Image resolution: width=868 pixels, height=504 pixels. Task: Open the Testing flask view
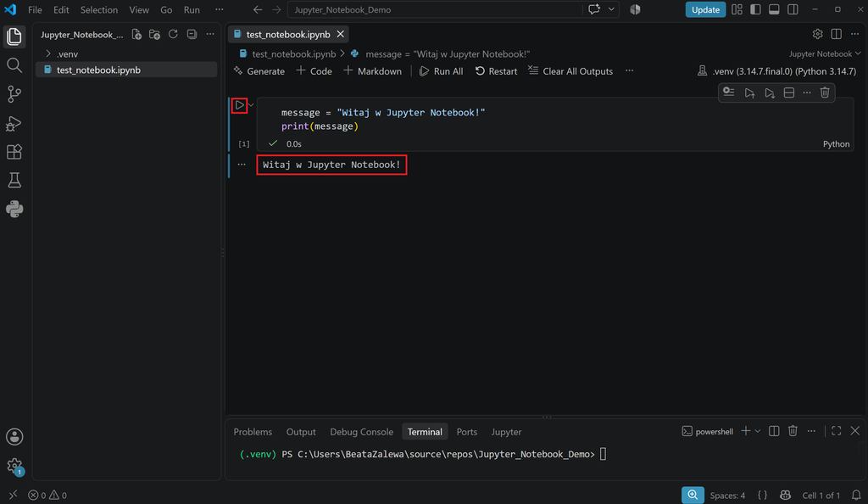point(14,181)
